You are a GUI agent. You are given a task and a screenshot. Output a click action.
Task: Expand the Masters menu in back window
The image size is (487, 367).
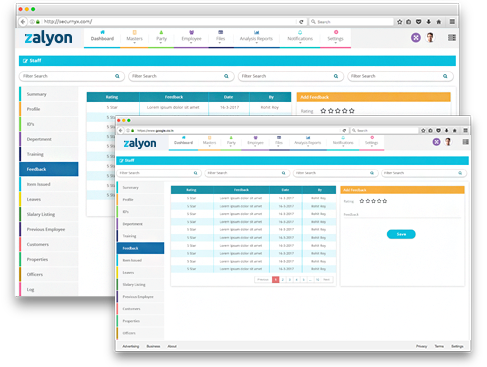(134, 38)
